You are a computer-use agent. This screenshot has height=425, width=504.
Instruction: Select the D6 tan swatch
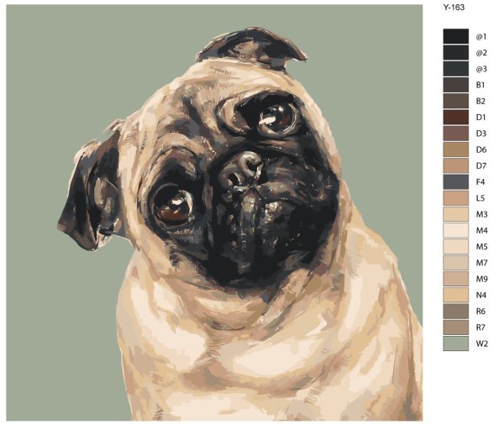[455, 150]
